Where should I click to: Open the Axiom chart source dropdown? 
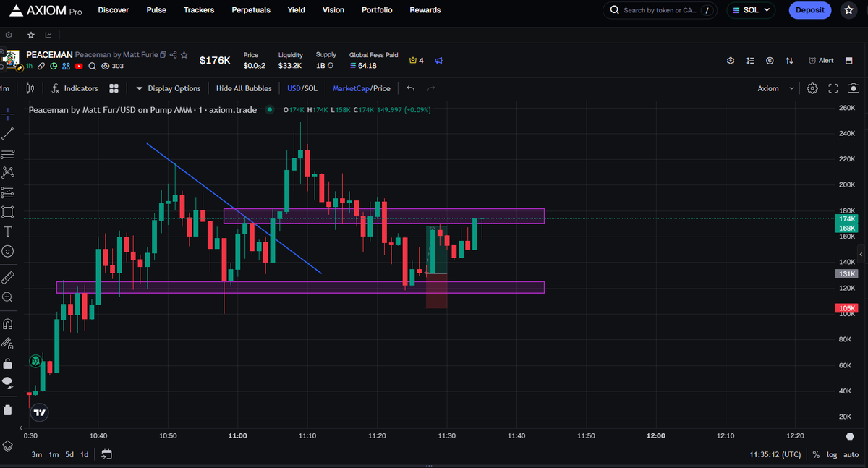point(775,88)
